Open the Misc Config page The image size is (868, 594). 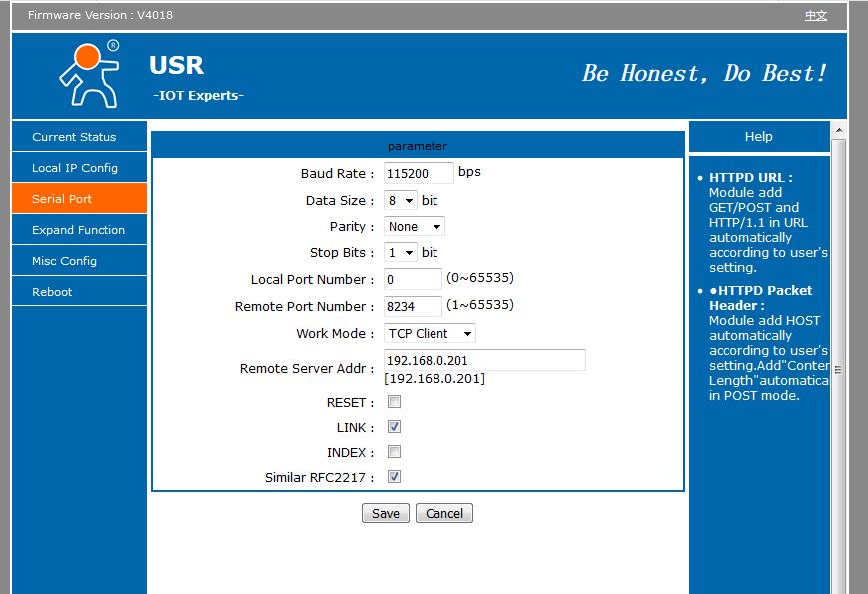[x=79, y=260]
